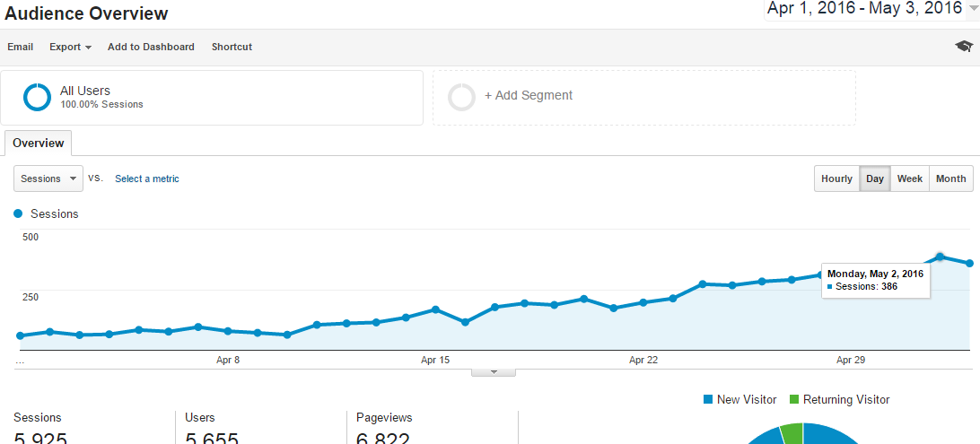Select the Hourly granularity button
980x444 pixels.
(836, 178)
